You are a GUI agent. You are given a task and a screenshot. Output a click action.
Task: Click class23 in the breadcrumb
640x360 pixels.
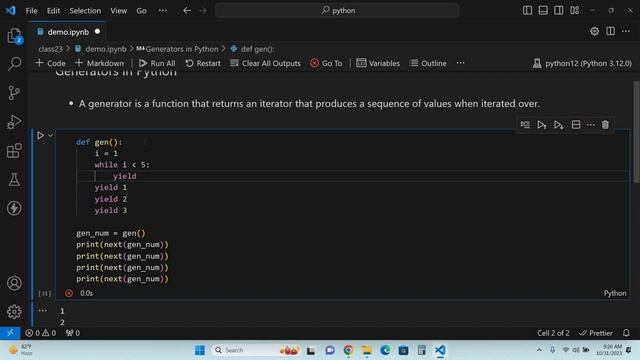point(50,49)
